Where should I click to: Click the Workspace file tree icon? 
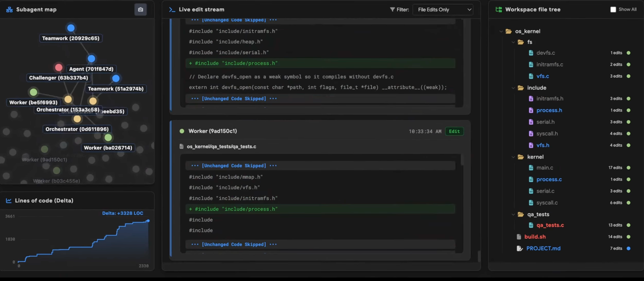(499, 10)
